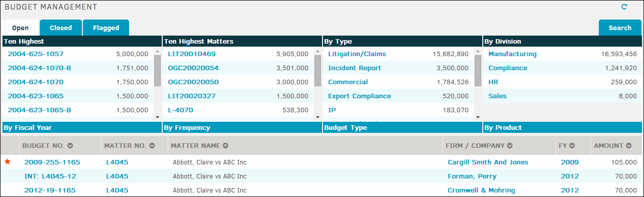Click the Ten Highest list scrollbar thumb

coord(157,71)
